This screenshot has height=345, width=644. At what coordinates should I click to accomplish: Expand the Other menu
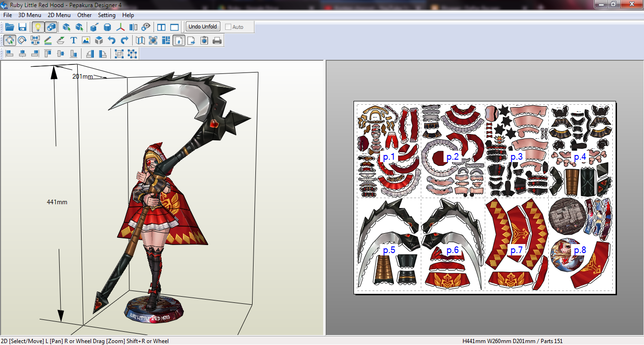[x=84, y=15]
